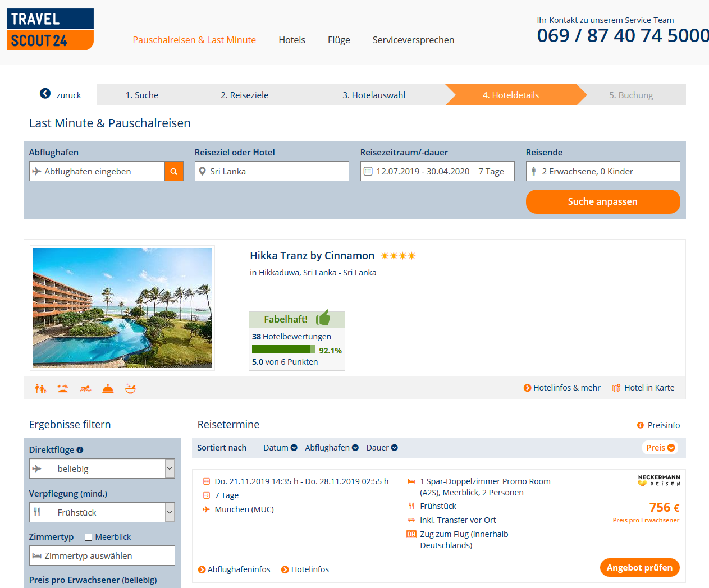Screen dimensions: 709x588
Task: Click the beach palm island amenity icon
Action: [63, 388]
